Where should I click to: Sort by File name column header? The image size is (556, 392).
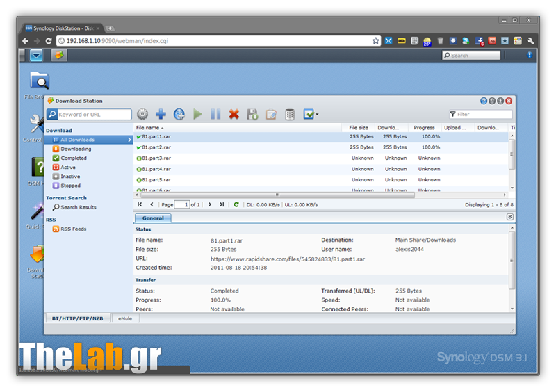(238, 128)
